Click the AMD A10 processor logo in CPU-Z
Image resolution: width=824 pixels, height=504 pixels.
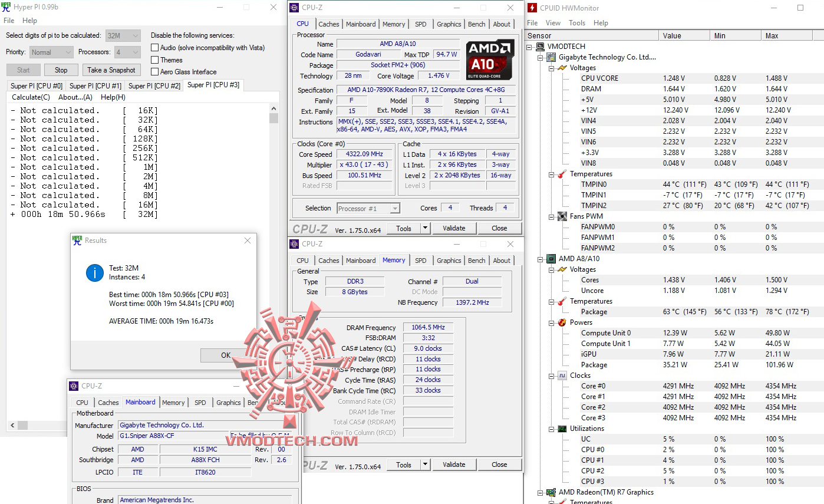coord(490,60)
